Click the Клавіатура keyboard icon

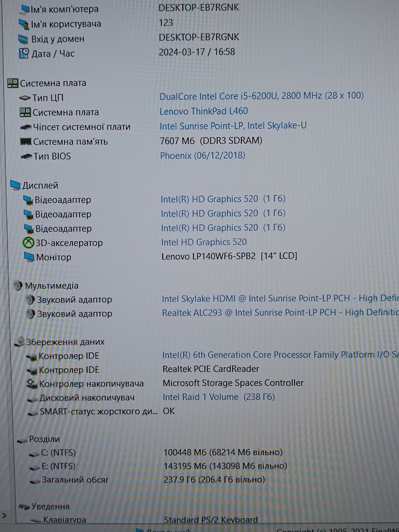click(36, 520)
